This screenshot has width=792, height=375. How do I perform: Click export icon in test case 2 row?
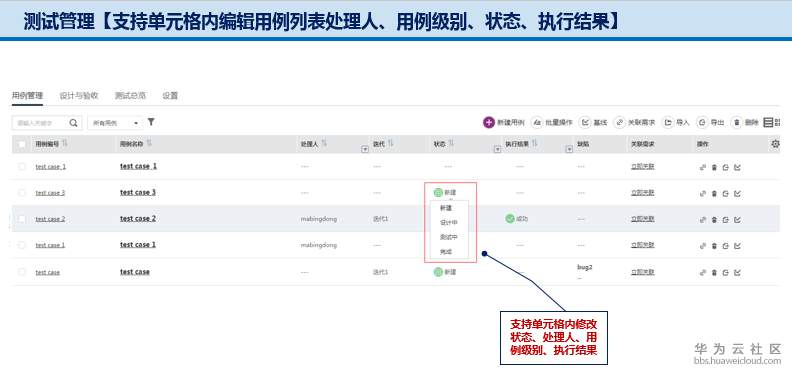click(726, 219)
